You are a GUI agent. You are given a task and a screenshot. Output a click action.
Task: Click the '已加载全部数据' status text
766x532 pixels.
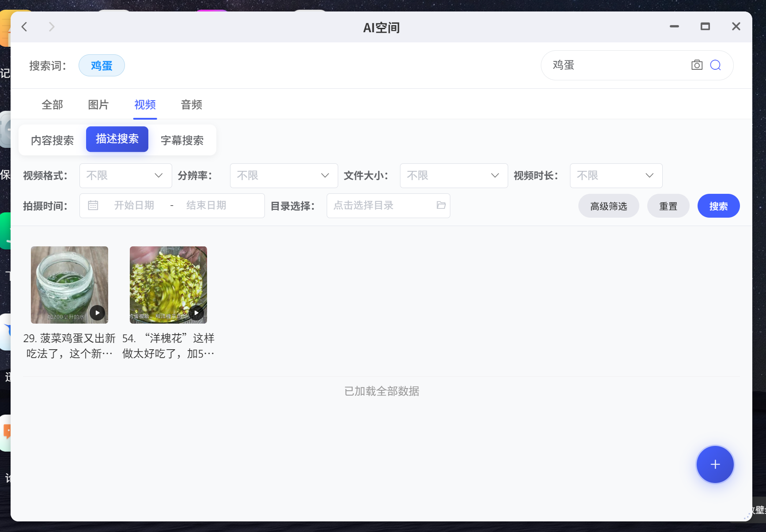click(x=382, y=391)
